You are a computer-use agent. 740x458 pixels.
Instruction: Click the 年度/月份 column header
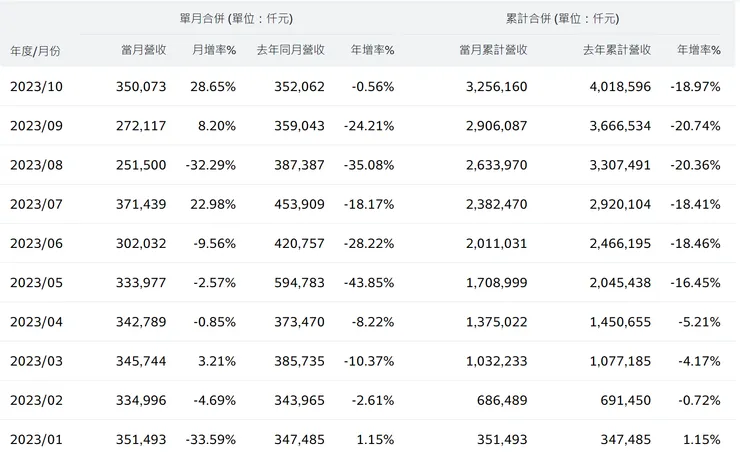[35, 50]
